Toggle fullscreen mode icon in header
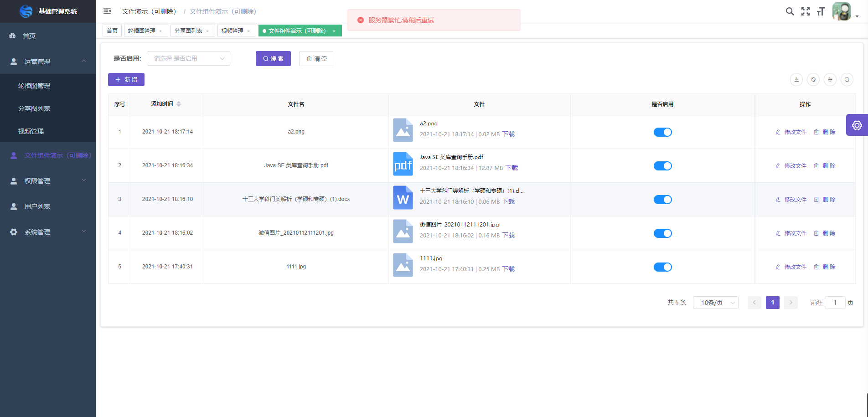 pyautogui.click(x=806, y=11)
